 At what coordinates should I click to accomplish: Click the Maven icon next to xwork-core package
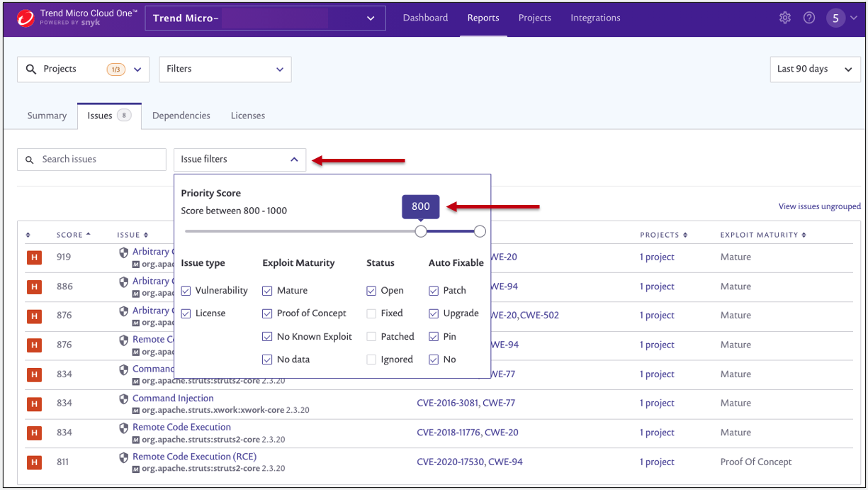click(136, 411)
